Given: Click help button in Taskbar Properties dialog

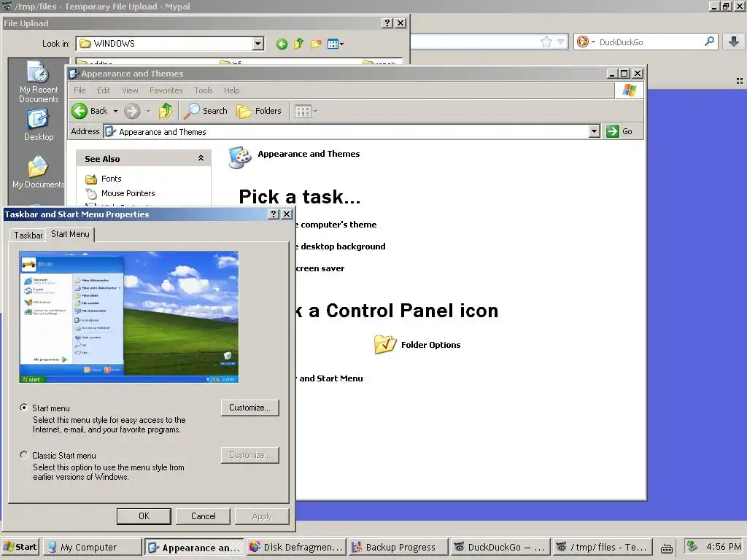Looking at the screenshot, I should pos(273,214).
